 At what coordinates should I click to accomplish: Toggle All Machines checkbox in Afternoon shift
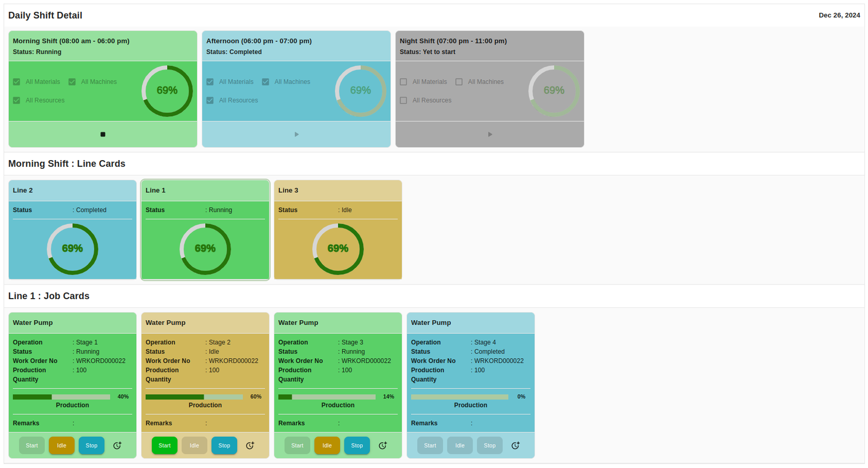(x=266, y=82)
